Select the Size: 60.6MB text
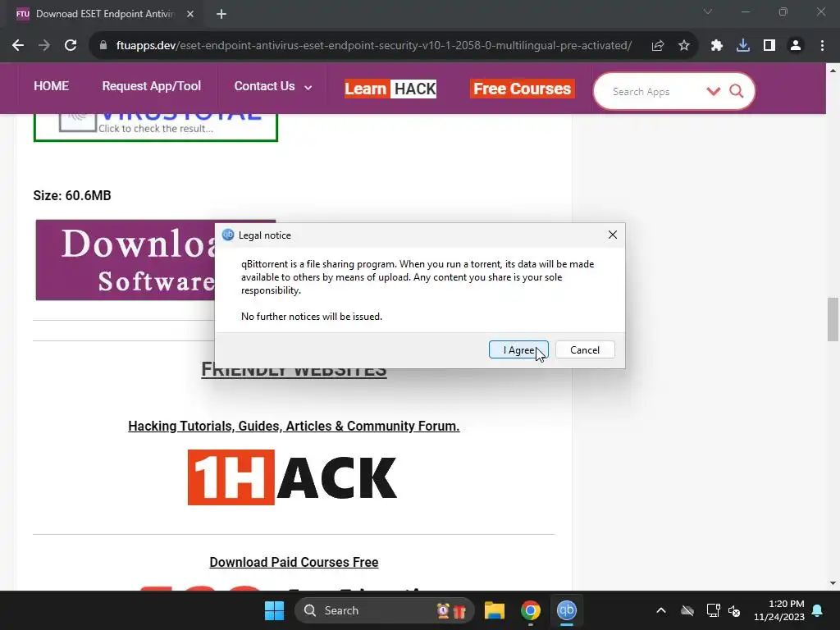Viewport: 840px width, 630px height. [x=72, y=195]
